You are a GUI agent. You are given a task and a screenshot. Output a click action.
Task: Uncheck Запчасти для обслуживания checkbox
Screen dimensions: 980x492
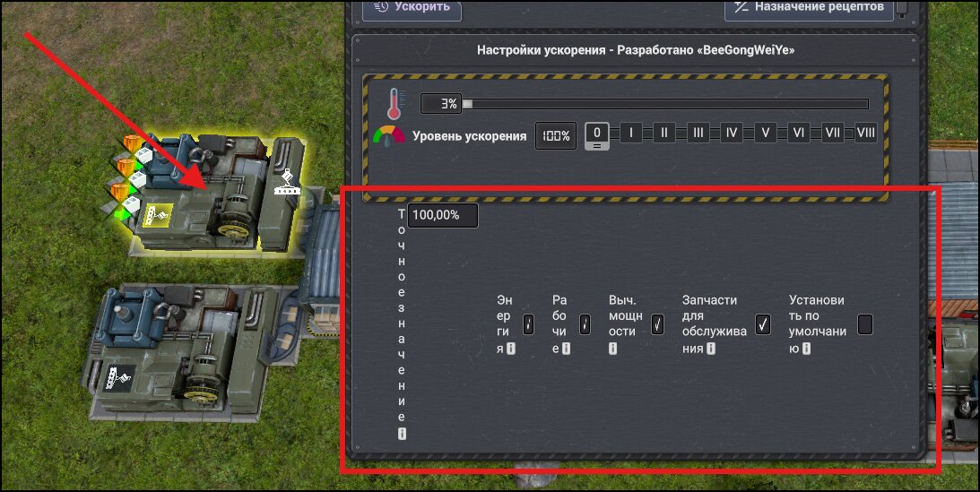762,324
